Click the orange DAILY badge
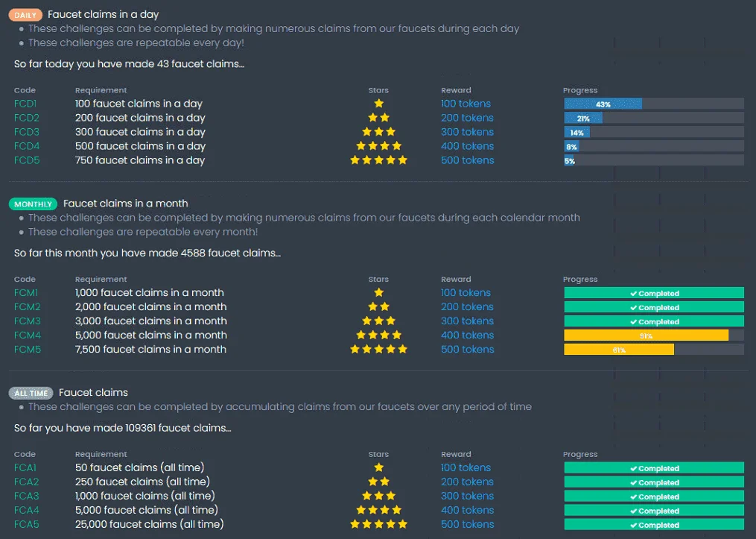The image size is (756, 539). [25, 15]
